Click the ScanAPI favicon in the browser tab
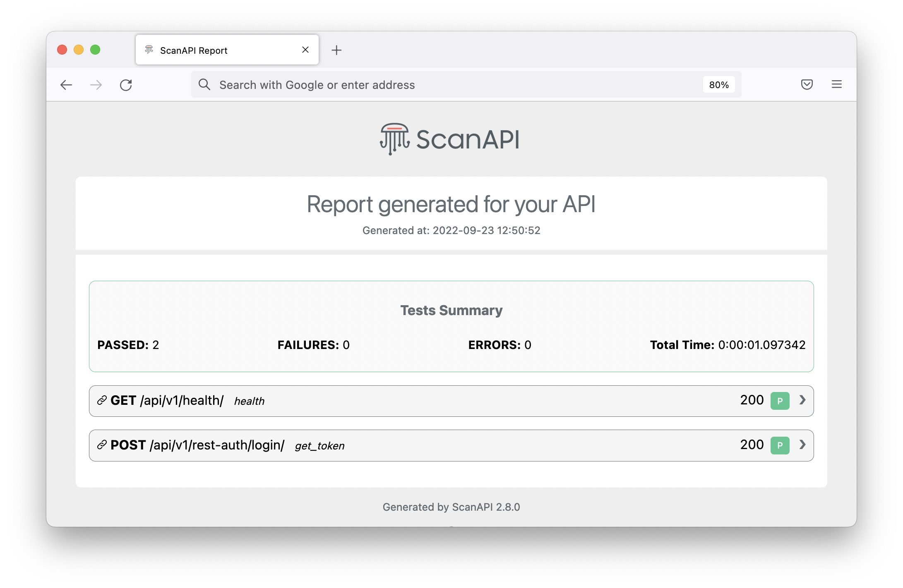The width and height of the screenshot is (903, 588). click(149, 50)
